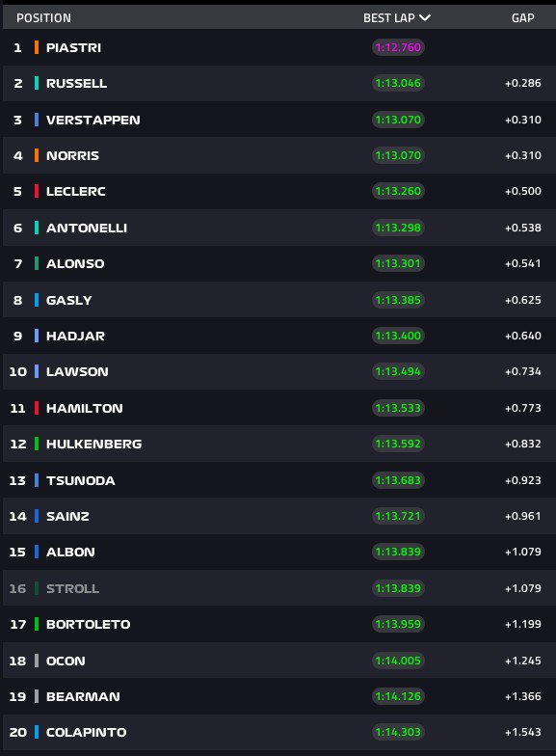Click Piastri's purple 1:12.760 lap badge
Screen dimensions: 556x756
398,47
